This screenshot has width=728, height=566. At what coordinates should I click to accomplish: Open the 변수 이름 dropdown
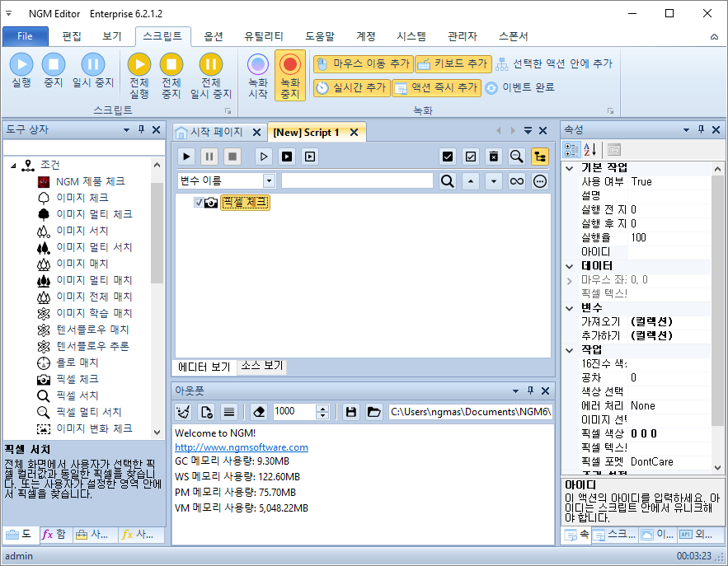click(269, 181)
